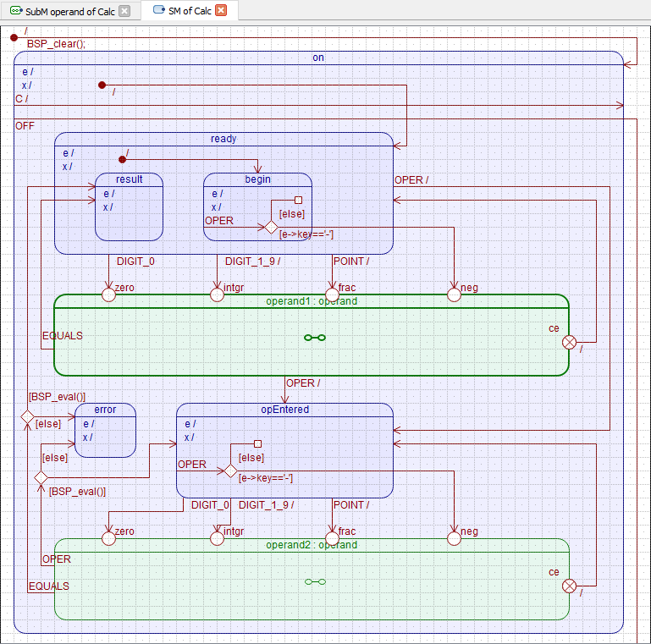Click the choice diamond inside begin state

coord(271,227)
